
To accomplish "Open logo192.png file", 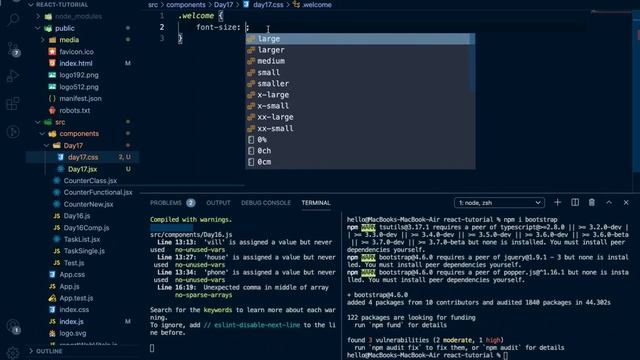I will (79, 75).
